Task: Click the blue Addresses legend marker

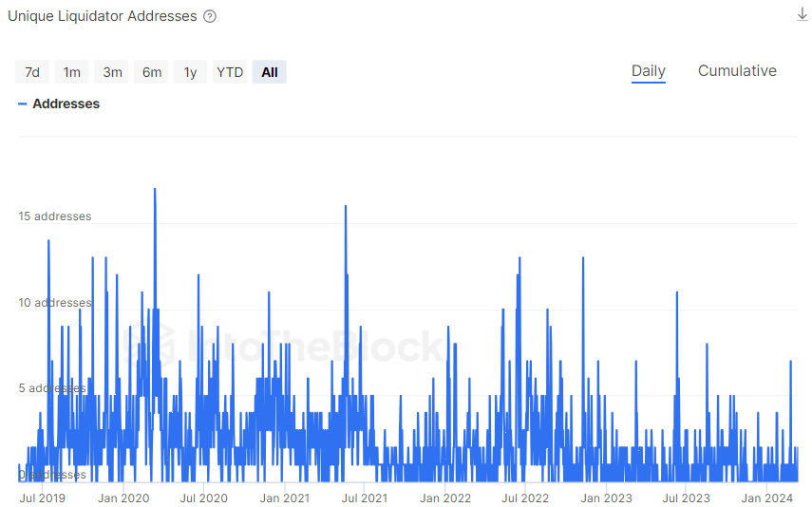Action: (x=22, y=103)
